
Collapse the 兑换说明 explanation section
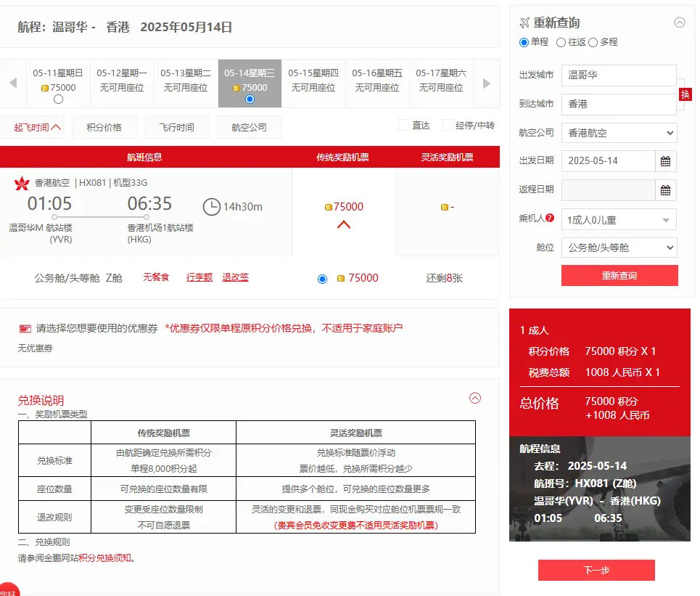tap(475, 399)
